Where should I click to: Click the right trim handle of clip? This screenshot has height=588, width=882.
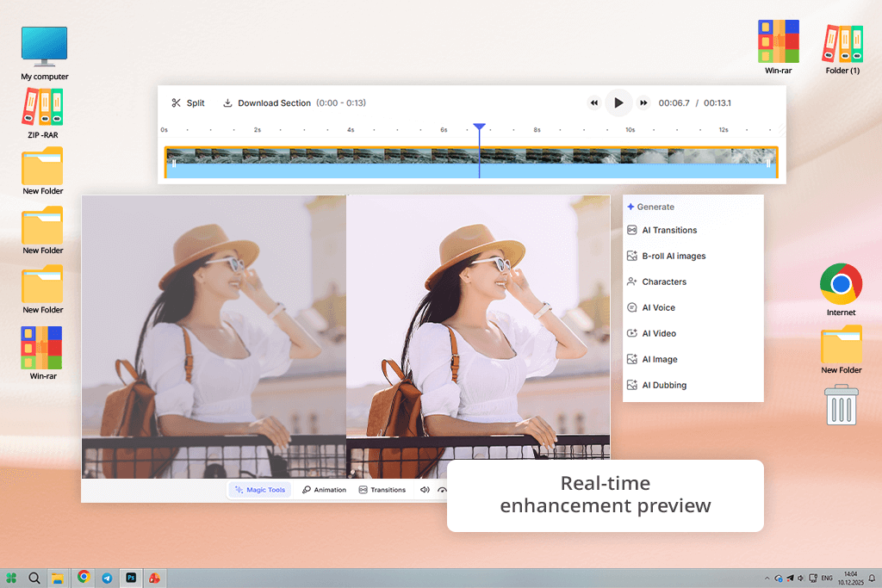pyautogui.click(x=767, y=164)
